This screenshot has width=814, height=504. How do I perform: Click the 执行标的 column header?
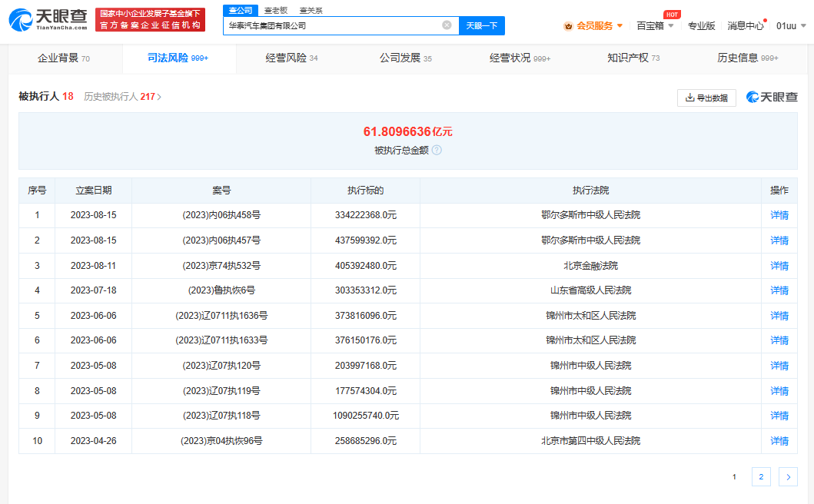(365, 191)
